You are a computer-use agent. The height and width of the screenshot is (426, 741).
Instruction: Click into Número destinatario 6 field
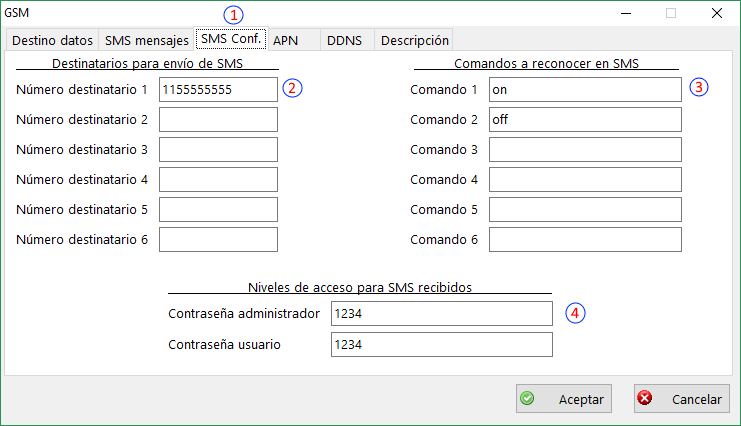pos(217,240)
